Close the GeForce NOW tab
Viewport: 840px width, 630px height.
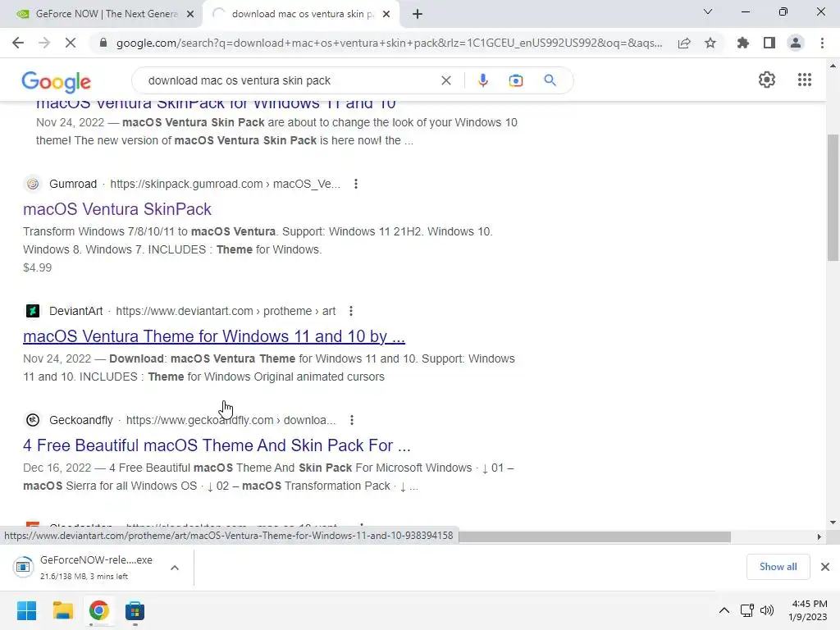190,15
